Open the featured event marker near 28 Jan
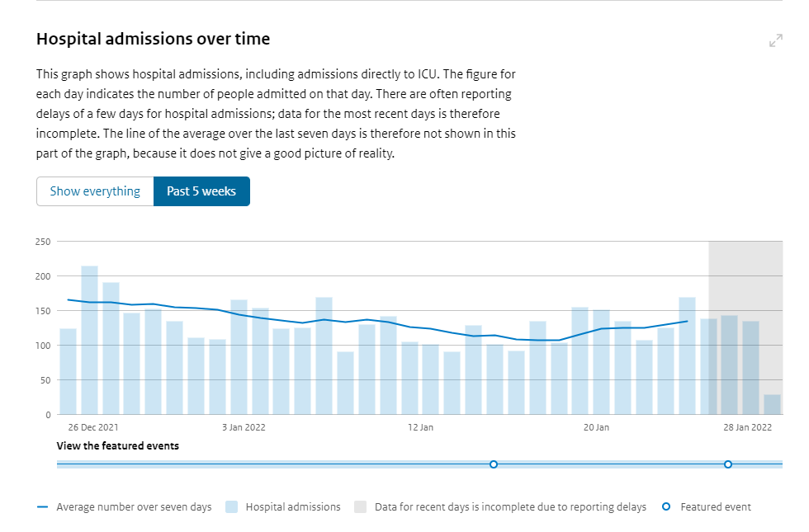 point(727,464)
